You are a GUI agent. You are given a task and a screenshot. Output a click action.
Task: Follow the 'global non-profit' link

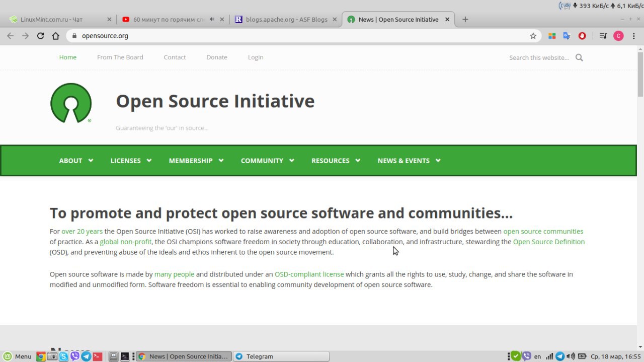[126, 242]
